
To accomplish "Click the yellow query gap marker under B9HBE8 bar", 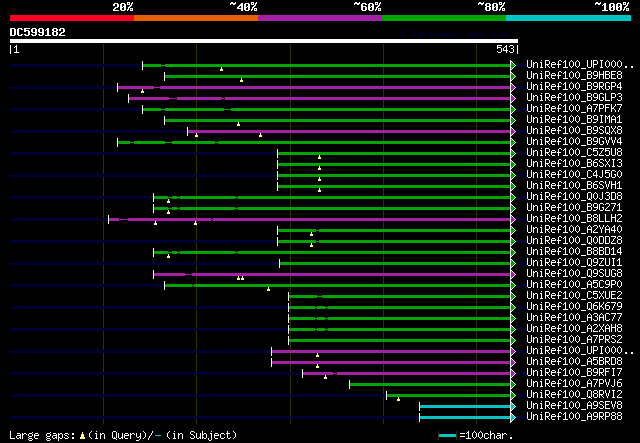I will (242, 80).
